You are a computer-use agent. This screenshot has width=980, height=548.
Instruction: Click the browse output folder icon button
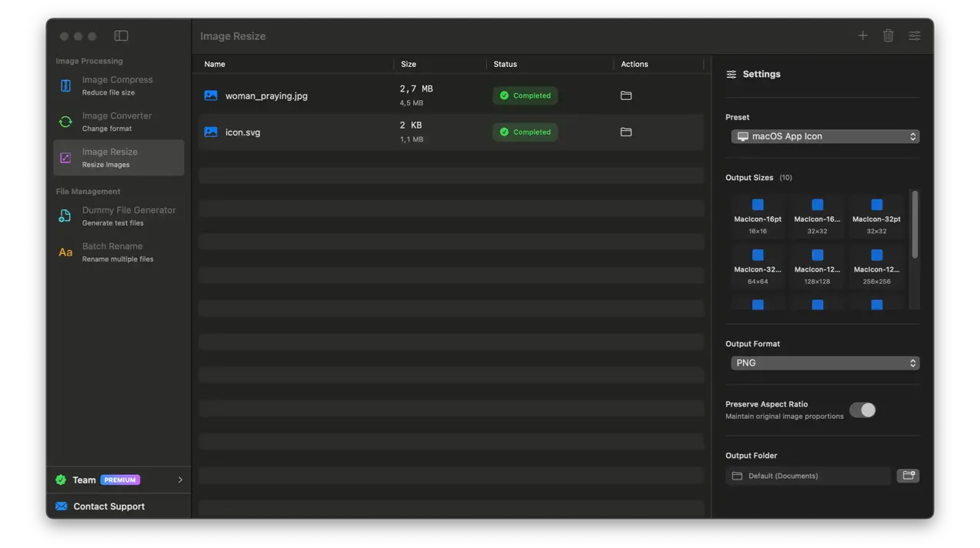(x=908, y=476)
